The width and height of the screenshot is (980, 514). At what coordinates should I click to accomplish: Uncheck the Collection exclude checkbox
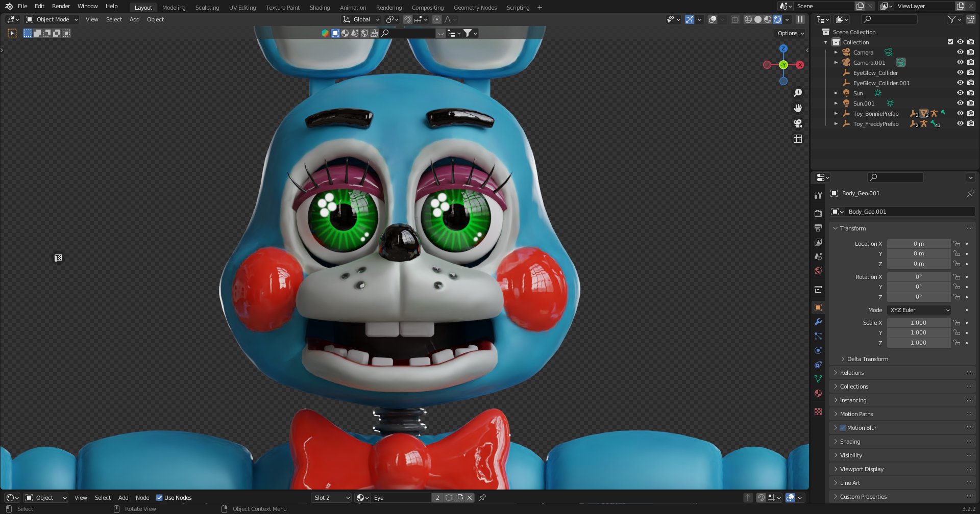tap(950, 42)
